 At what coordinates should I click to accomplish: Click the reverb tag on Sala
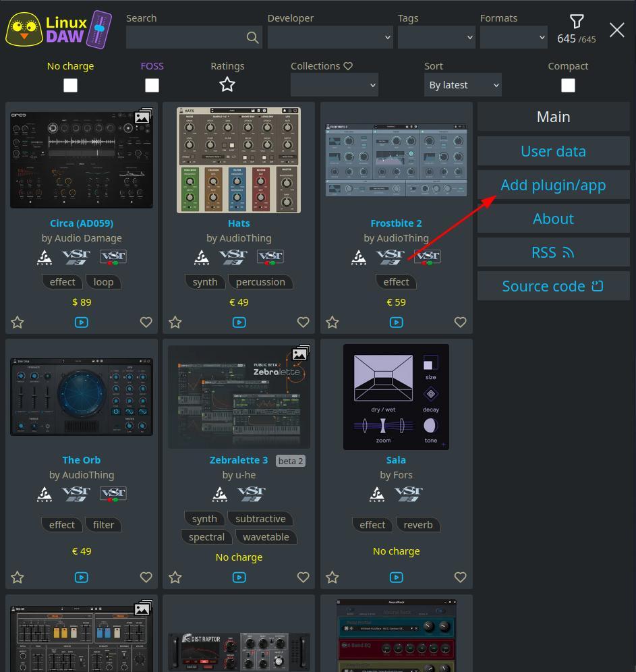point(418,525)
